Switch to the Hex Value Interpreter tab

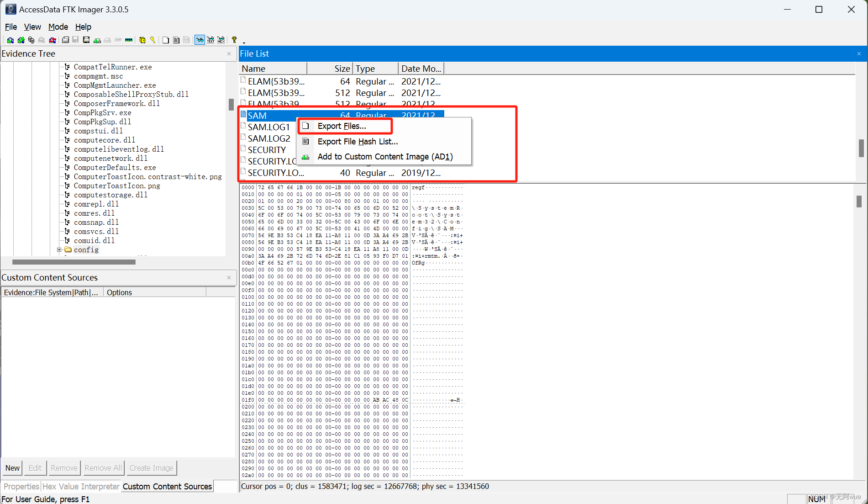coord(81,487)
